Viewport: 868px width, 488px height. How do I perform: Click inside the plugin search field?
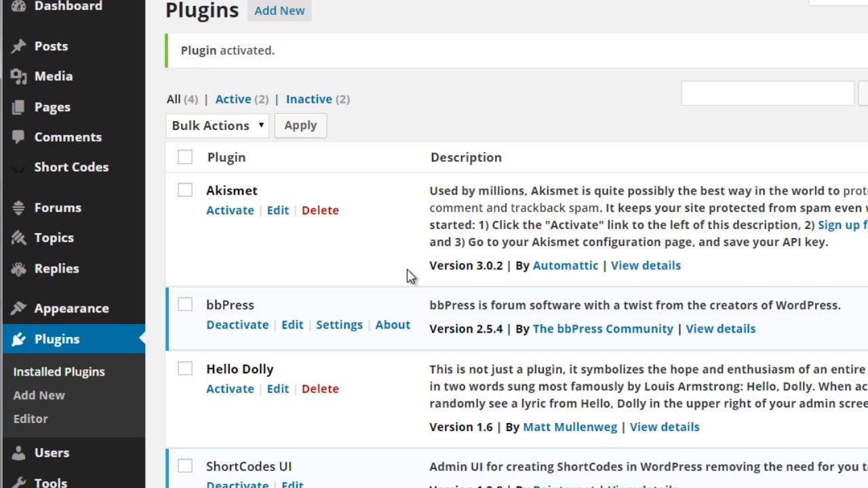tap(767, 93)
